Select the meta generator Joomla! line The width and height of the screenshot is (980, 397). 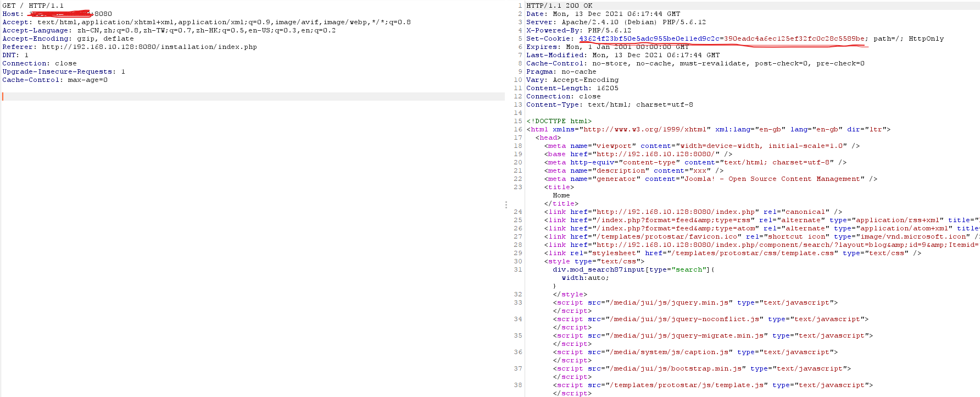(x=711, y=179)
